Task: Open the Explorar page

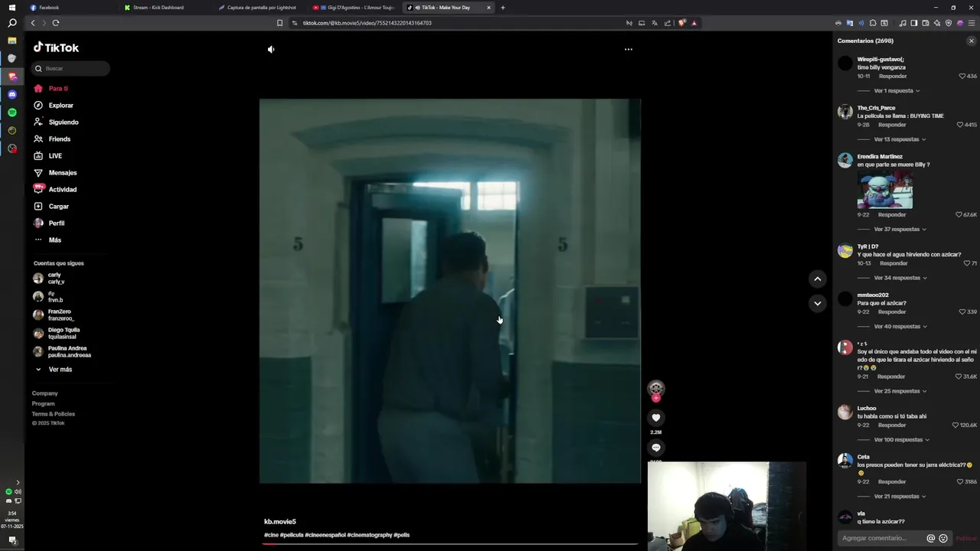Action: tap(54, 106)
